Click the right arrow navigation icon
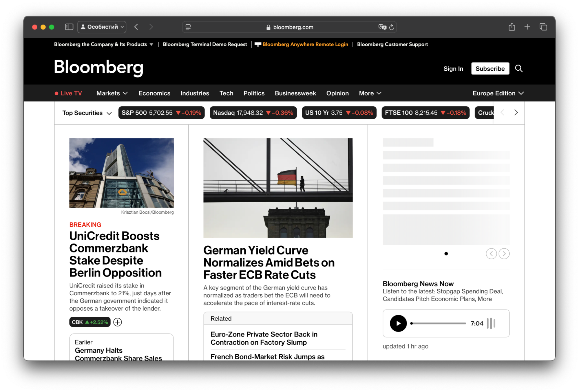Image resolution: width=579 pixels, height=392 pixels. pos(516,112)
